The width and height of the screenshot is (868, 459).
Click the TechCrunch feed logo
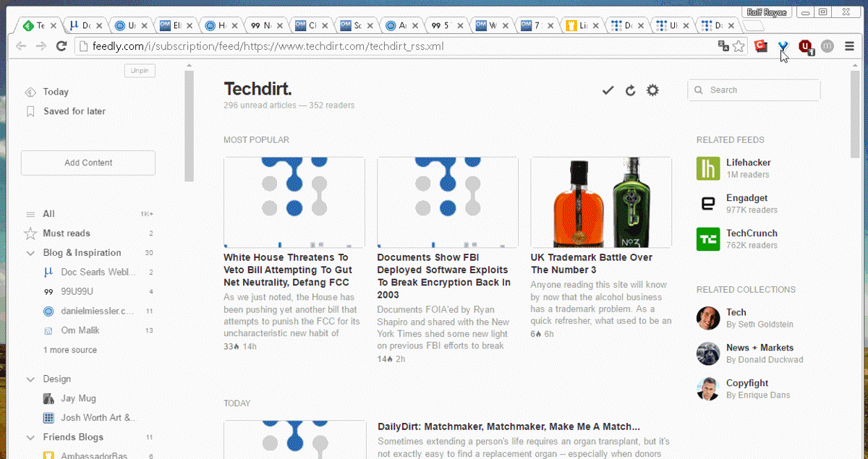(707, 239)
